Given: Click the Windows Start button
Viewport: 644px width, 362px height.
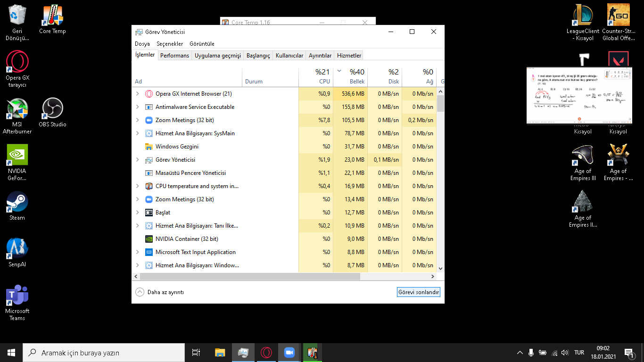Looking at the screenshot, I should 11,353.
